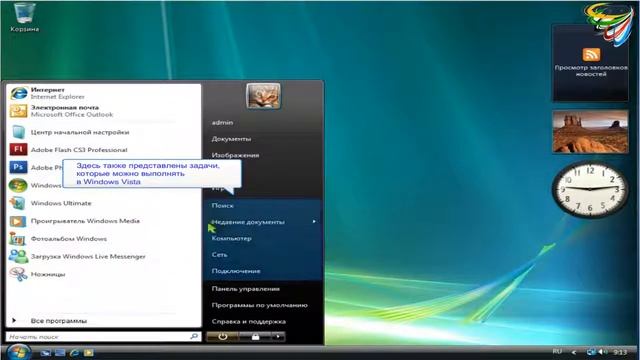Image resolution: width=640 pixels, height=360 pixels.
Task: Open the admin personal folder
Action: [x=222, y=122]
